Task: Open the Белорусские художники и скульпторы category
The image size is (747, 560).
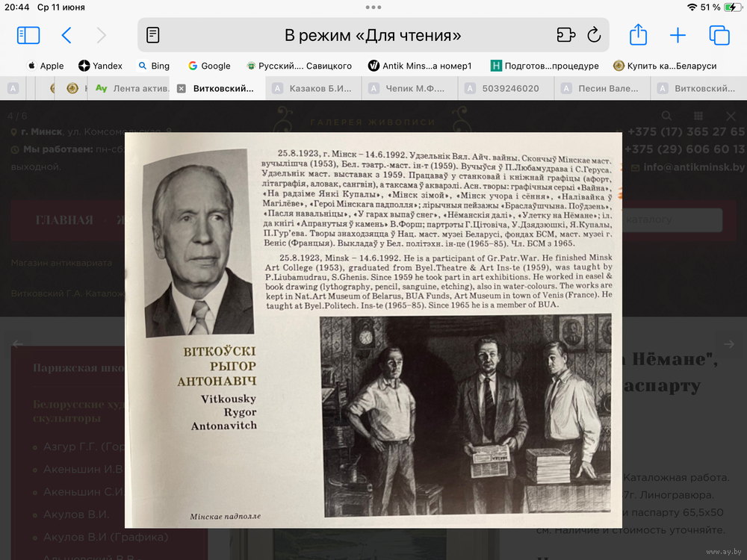Action: 78,411
